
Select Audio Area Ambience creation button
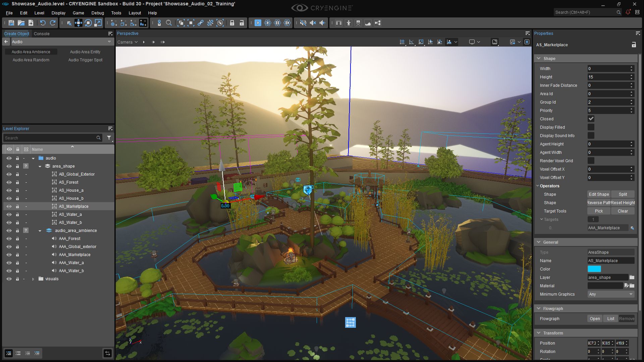[31, 52]
